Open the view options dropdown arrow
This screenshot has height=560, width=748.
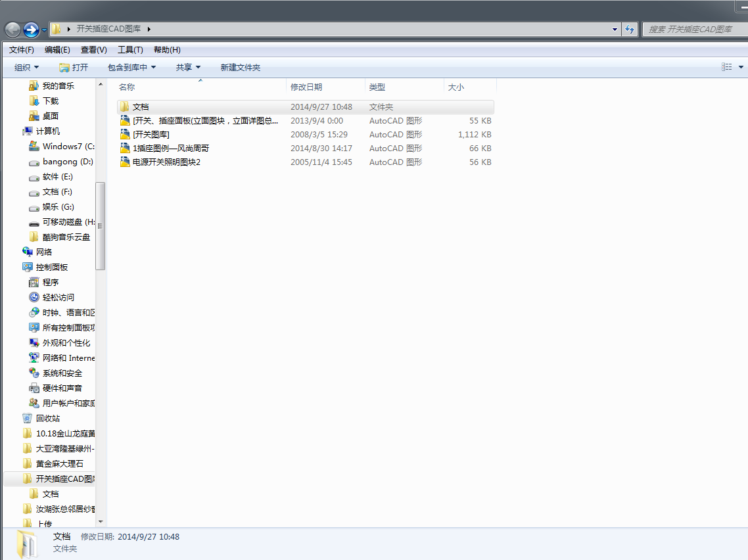pyautogui.click(x=741, y=67)
